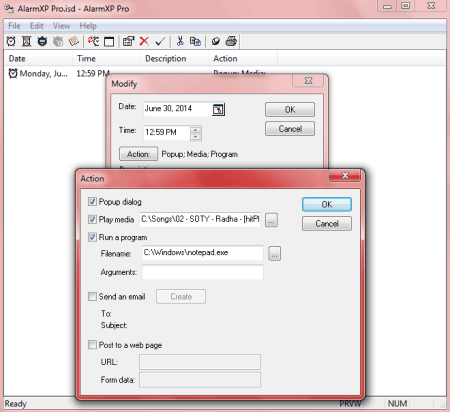Click the icon left of the printer
This screenshot has height=412, width=450.
coord(215,41)
